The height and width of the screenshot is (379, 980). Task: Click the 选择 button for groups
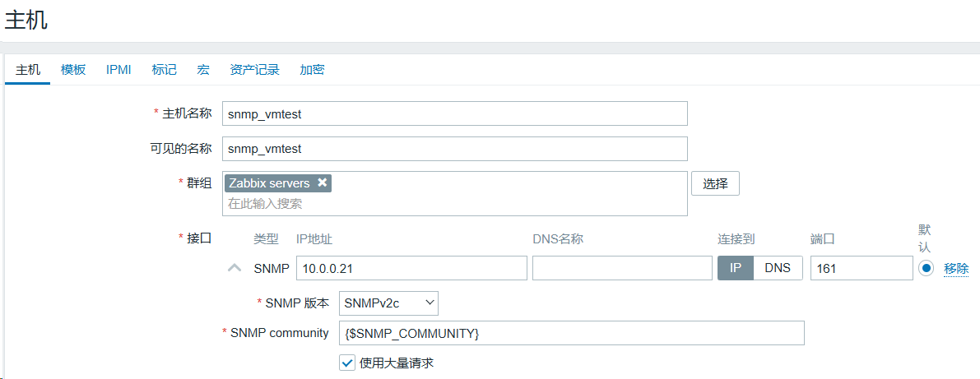(x=715, y=183)
